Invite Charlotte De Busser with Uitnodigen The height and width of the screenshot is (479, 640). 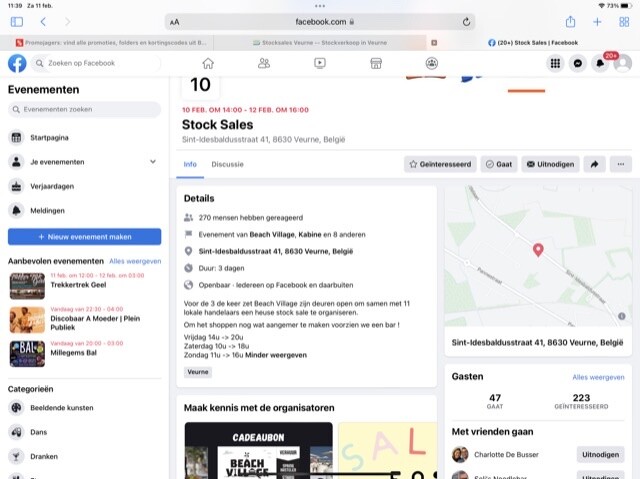[600, 455]
